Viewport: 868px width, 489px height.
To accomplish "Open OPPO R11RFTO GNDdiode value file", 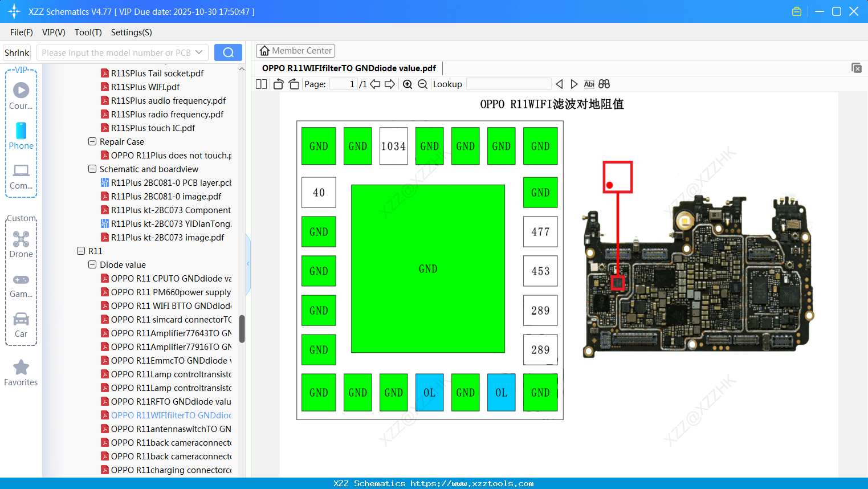I will click(x=171, y=401).
